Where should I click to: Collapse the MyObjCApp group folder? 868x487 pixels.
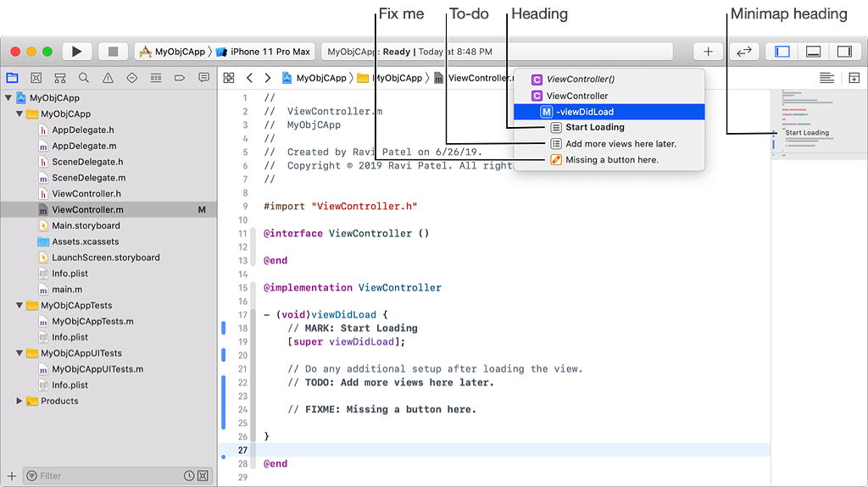click(x=19, y=114)
